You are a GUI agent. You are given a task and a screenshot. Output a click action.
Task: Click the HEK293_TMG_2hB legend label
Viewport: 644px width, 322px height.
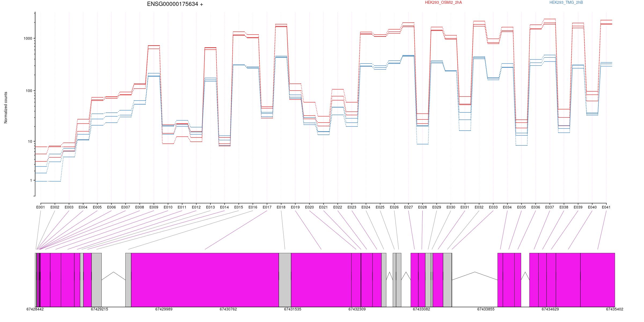tap(566, 2)
